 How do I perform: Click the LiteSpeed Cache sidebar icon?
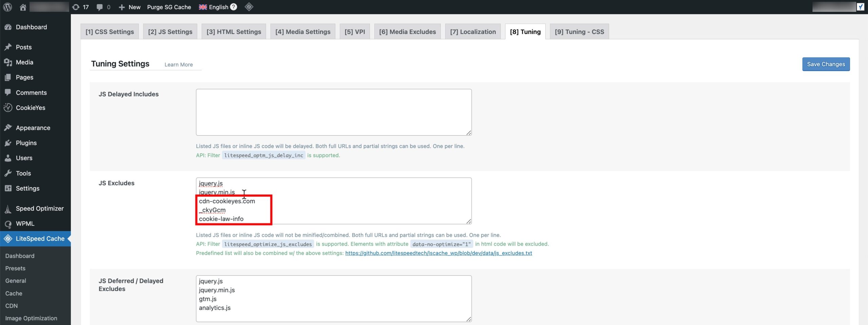[x=8, y=239]
